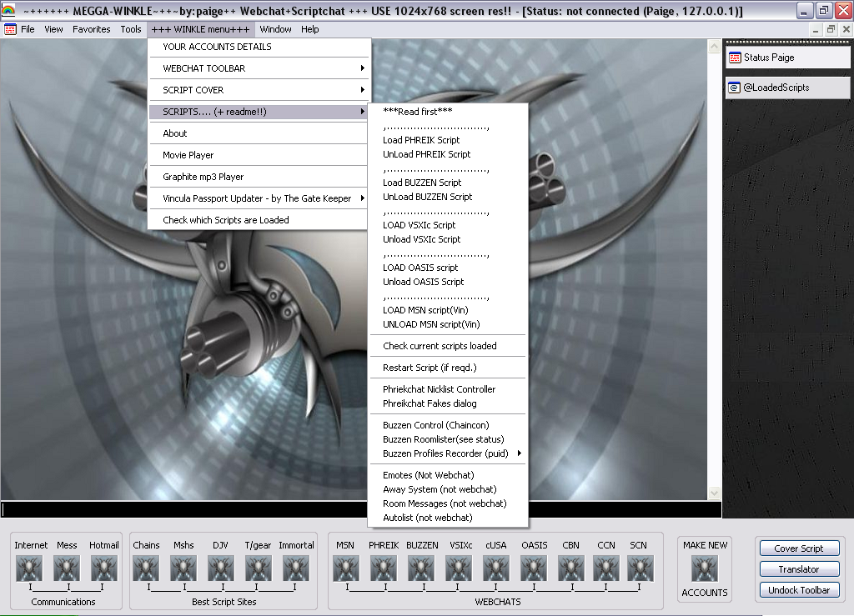Select Unload VSXIc Script
854x616 pixels.
pos(448,239)
